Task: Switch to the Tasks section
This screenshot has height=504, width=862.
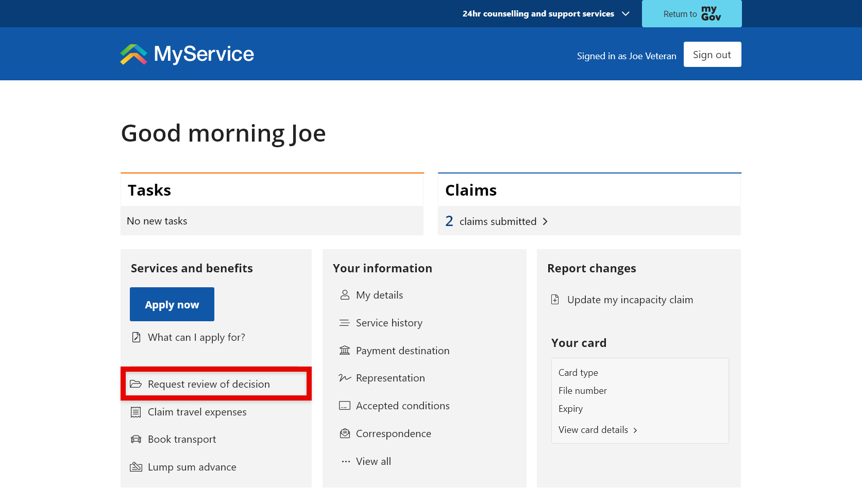Action: coord(149,190)
